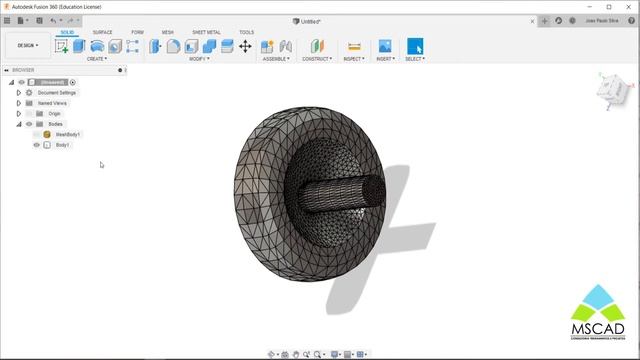Show the MeshBody1 body
This screenshot has height=360, width=640.
click(x=37, y=134)
